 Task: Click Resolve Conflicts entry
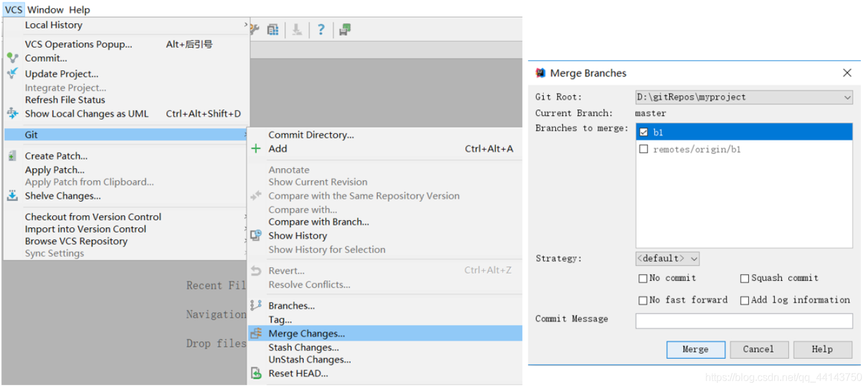(309, 285)
